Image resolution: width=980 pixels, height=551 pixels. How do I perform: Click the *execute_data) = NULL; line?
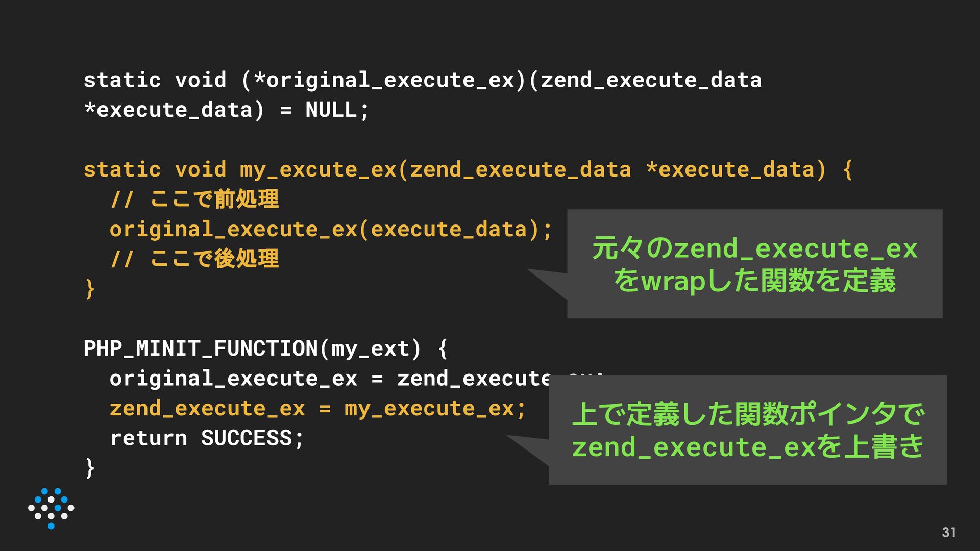[x=226, y=110]
